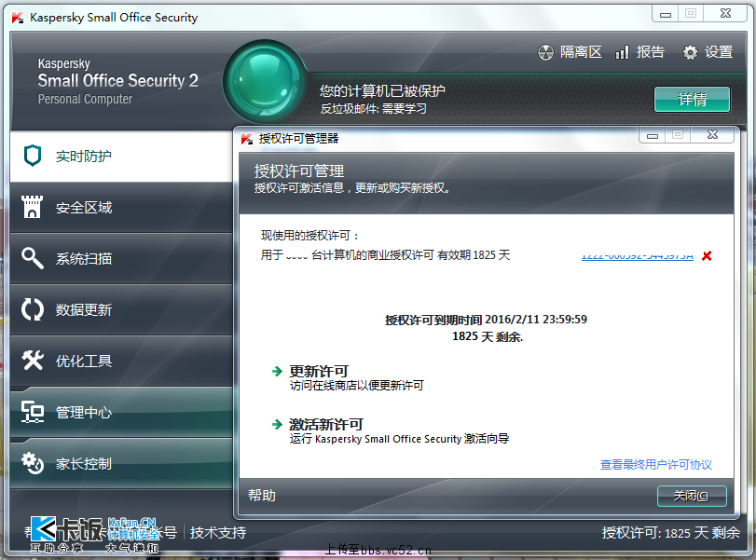
Task: Click 运行 Kaspersky Small Office Security 激活向导 text
Action: [x=399, y=439]
